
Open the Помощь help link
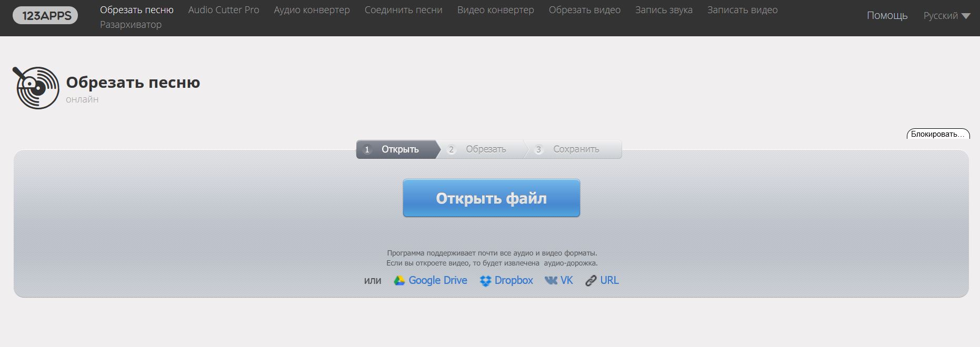(887, 16)
